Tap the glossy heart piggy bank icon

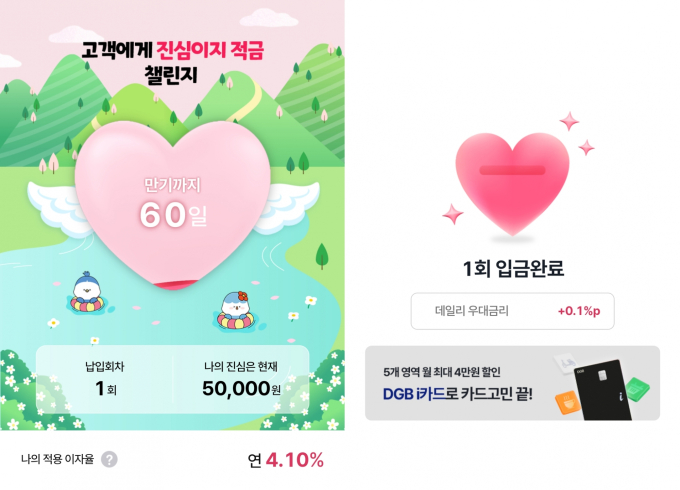coord(512,183)
